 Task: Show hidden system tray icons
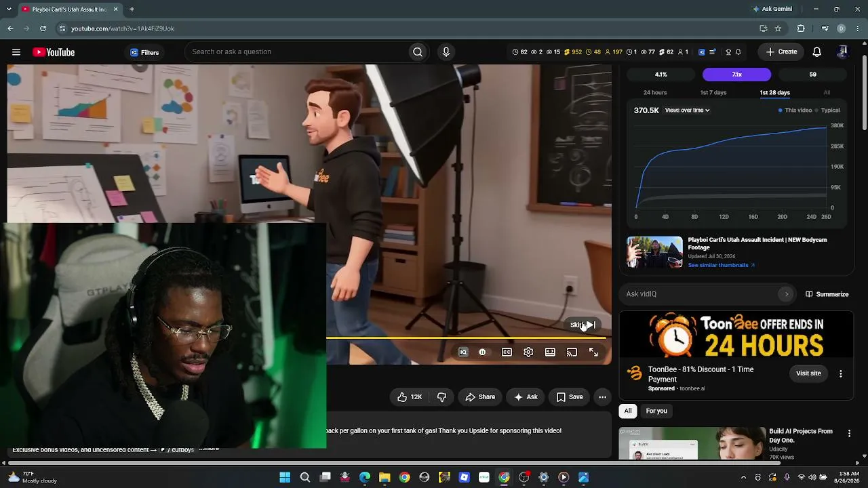pos(743,477)
